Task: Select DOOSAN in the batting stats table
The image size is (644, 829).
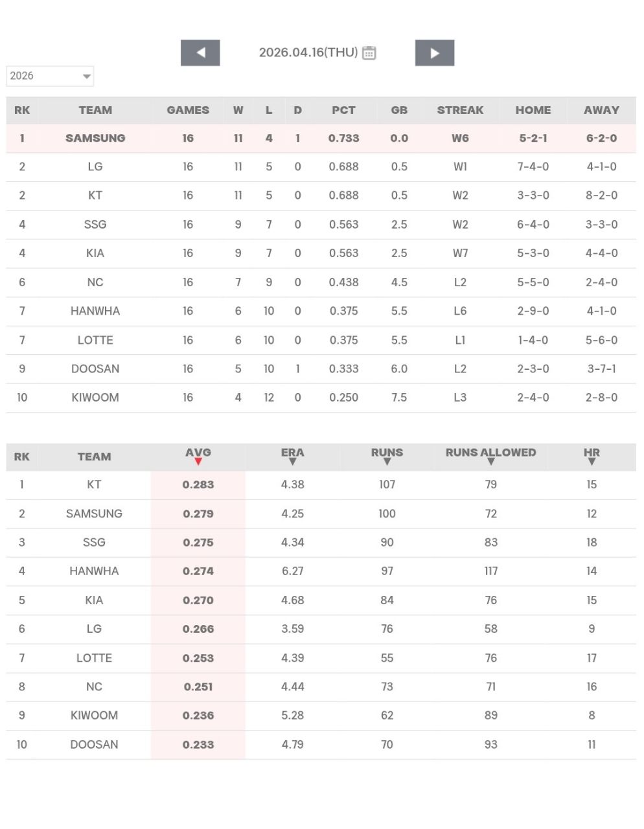Action: (x=94, y=745)
